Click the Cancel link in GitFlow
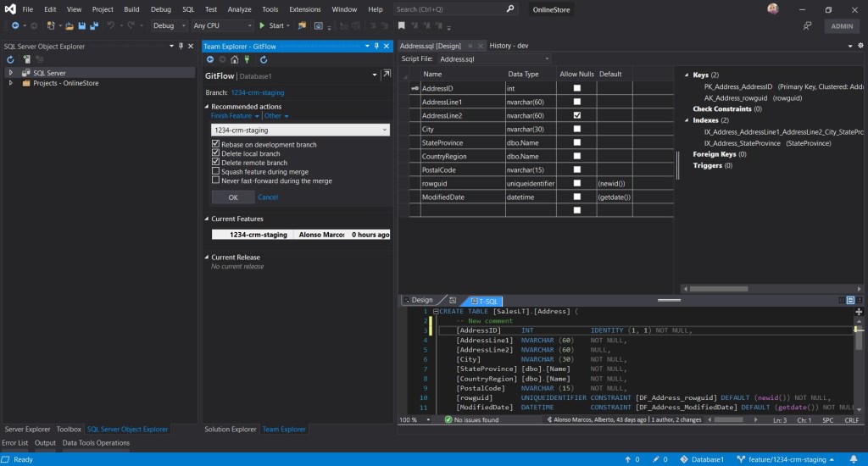 coord(268,197)
